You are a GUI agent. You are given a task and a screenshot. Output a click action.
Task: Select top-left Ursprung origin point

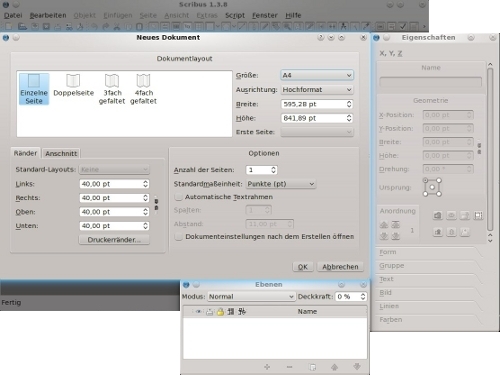(425, 180)
